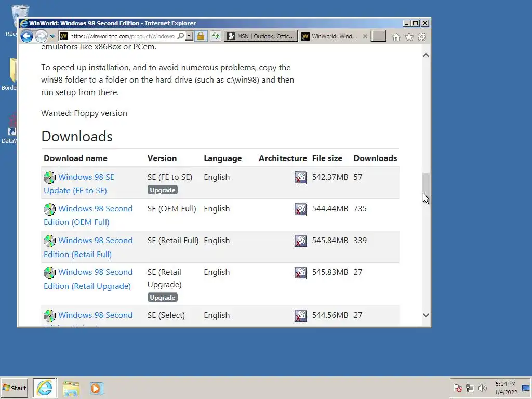Click the network tray icon
This screenshot has height=399, width=532.
tap(470, 388)
